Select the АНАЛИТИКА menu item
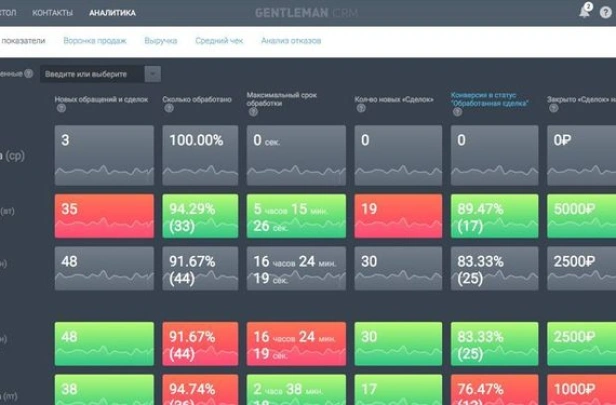This screenshot has height=405, width=616. click(x=112, y=14)
